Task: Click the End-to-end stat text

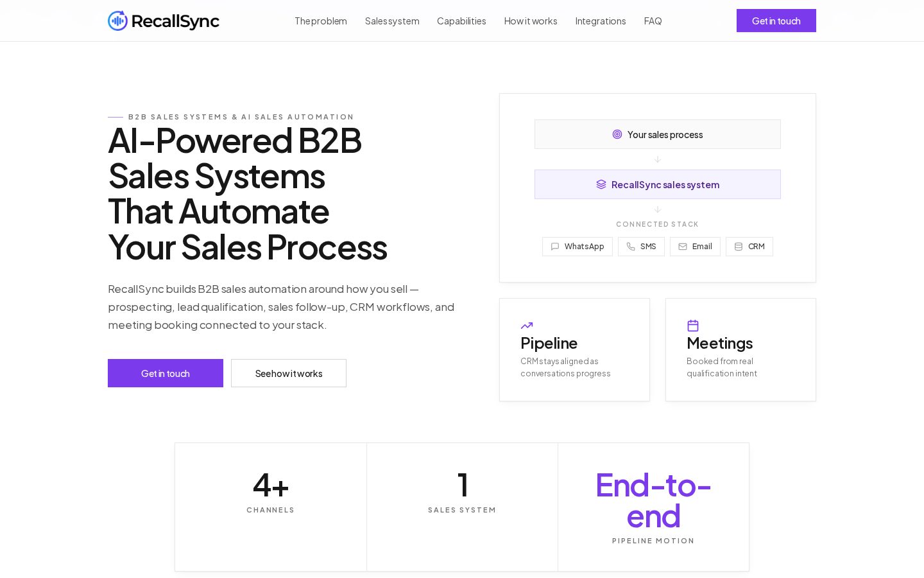Action: (653, 501)
